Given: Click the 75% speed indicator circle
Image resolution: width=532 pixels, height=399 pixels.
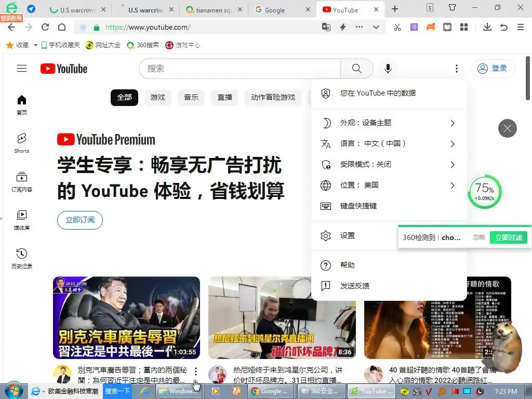Looking at the screenshot, I should click(485, 191).
